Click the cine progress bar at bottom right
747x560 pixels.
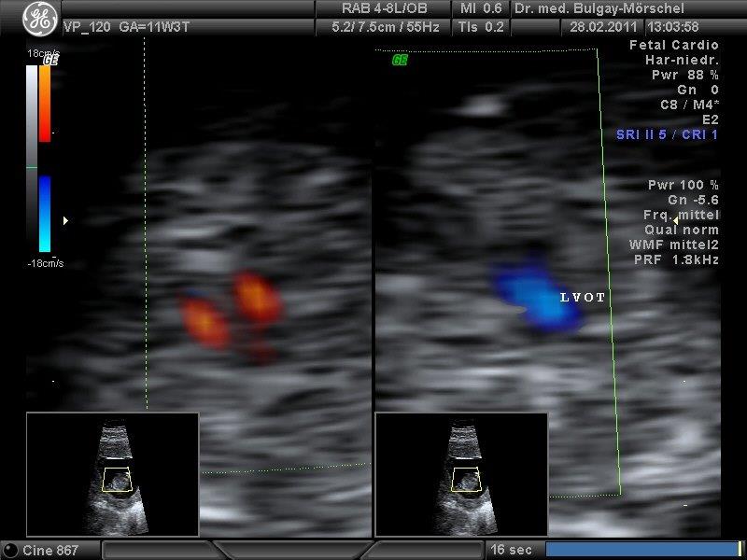tap(643, 550)
